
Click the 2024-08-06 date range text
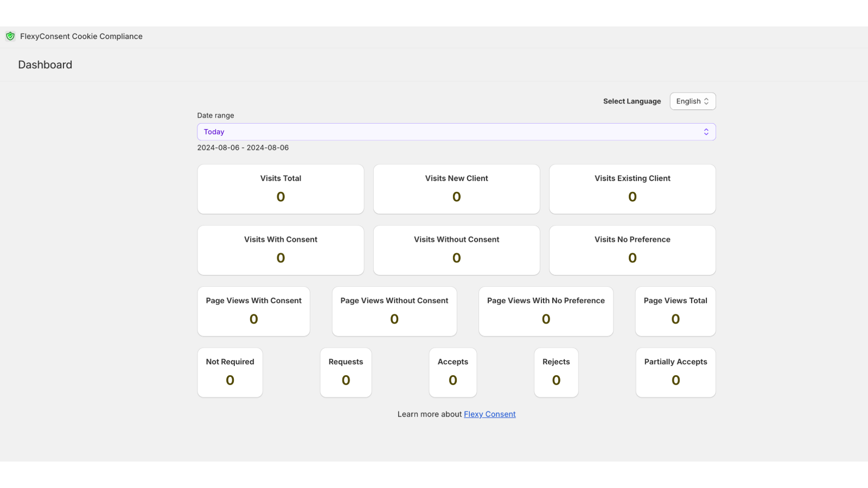(x=243, y=147)
